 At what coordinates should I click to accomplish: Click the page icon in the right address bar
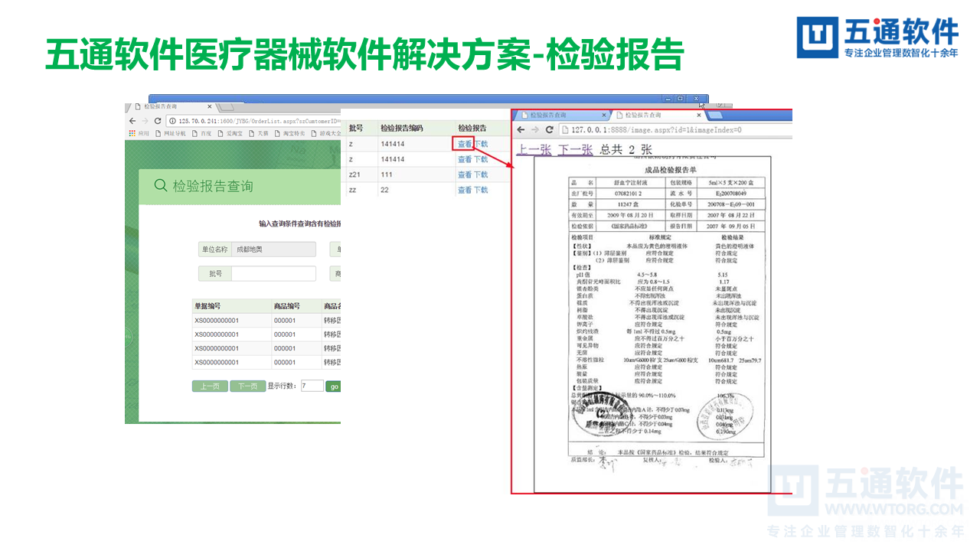coord(566,129)
